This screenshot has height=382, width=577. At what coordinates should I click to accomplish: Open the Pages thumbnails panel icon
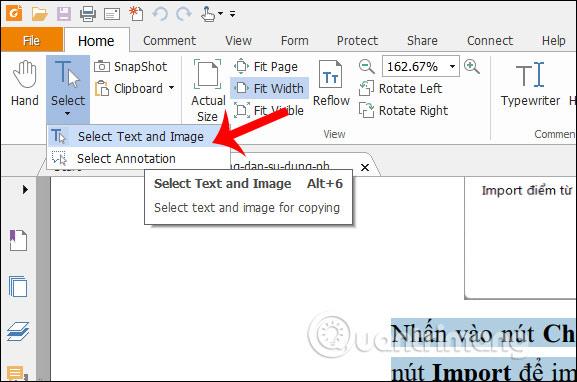[x=18, y=286]
